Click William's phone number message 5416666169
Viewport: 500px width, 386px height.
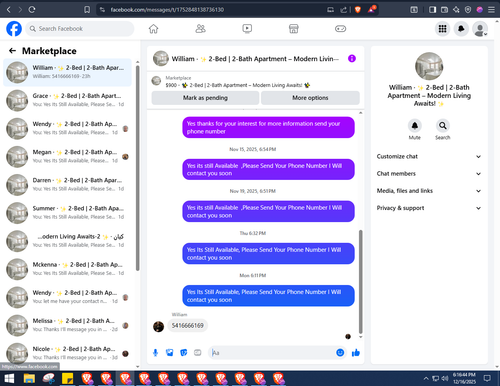click(188, 325)
